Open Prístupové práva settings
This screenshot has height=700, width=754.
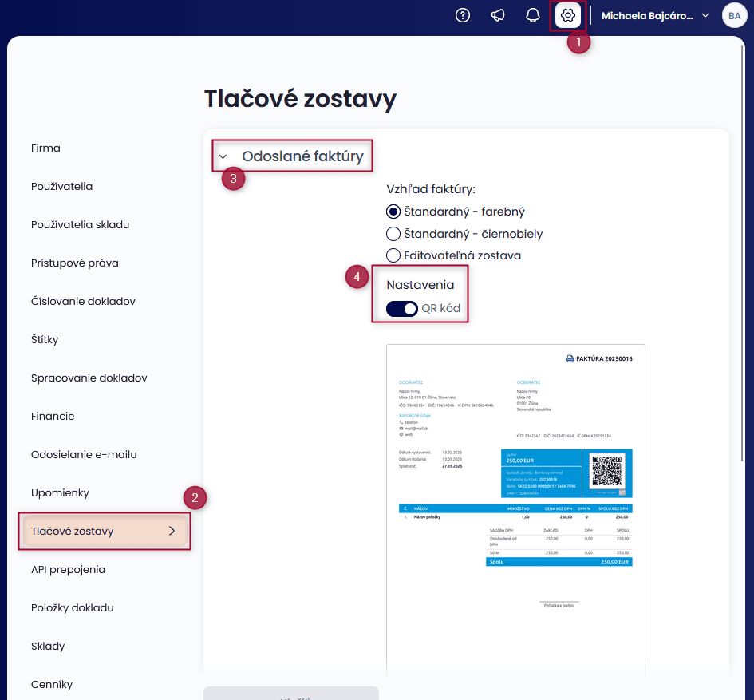coord(75,263)
